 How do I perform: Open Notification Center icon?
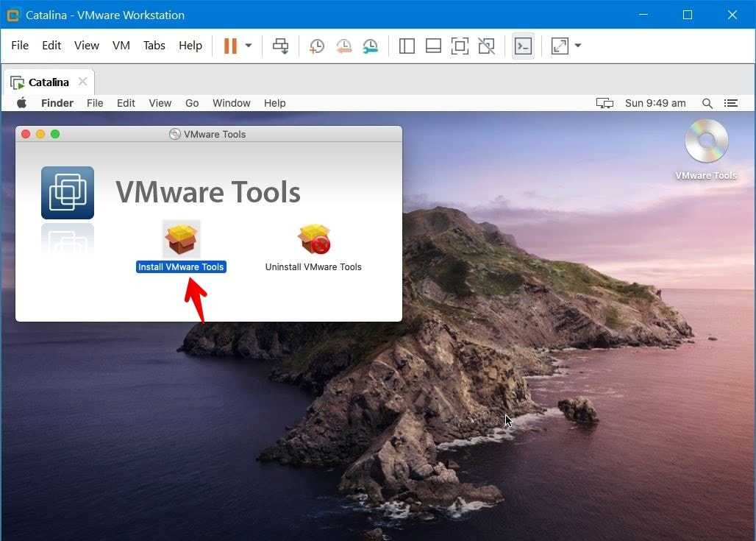point(731,103)
